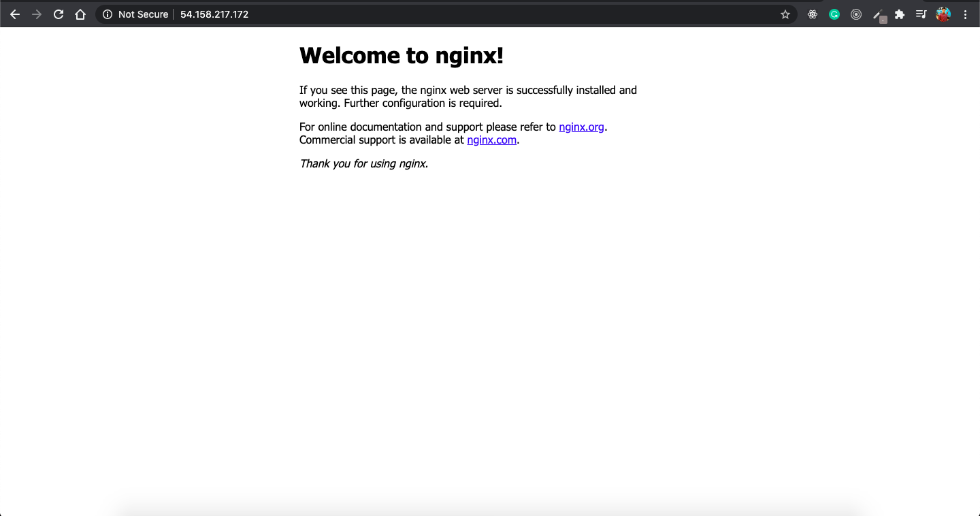Open the browser home page

[x=80, y=14]
